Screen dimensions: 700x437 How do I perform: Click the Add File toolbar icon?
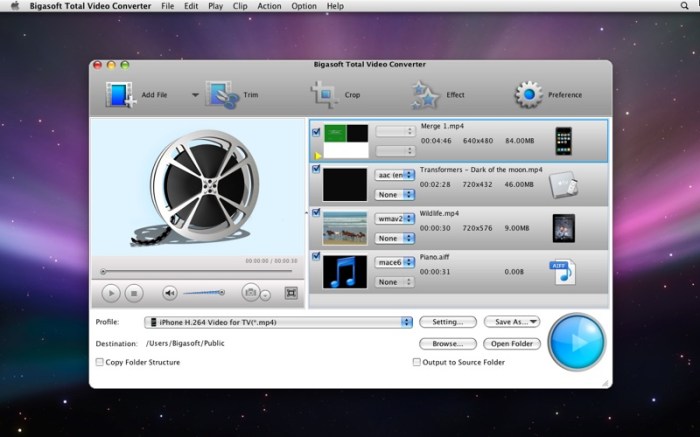(x=120, y=95)
